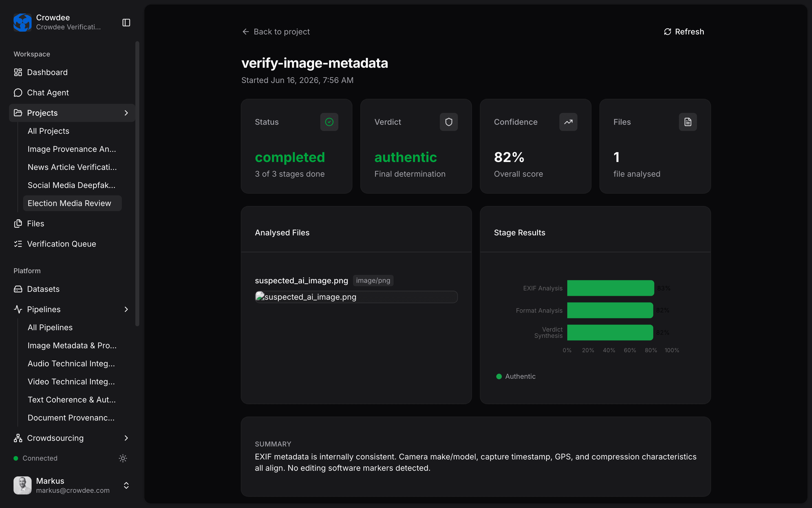Viewport: 812px width, 508px height.
Task: Click Chat Agent bubble icon
Action: pyautogui.click(x=18, y=92)
